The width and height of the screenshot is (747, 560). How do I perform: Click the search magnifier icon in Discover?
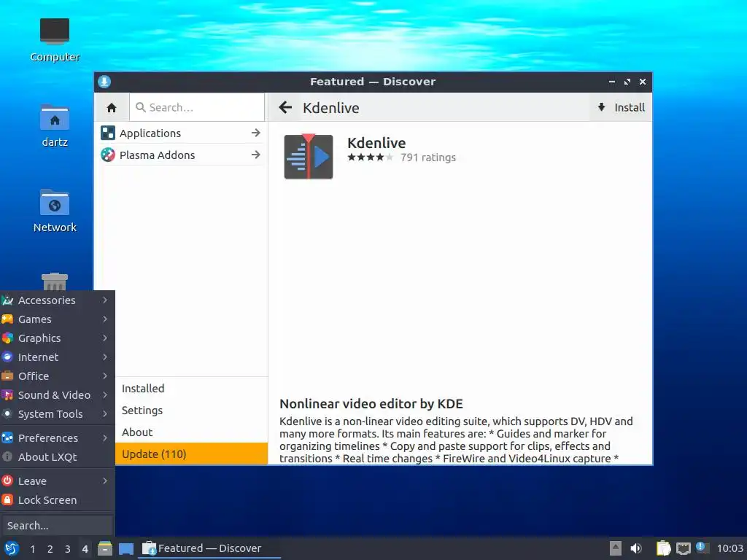tap(141, 107)
